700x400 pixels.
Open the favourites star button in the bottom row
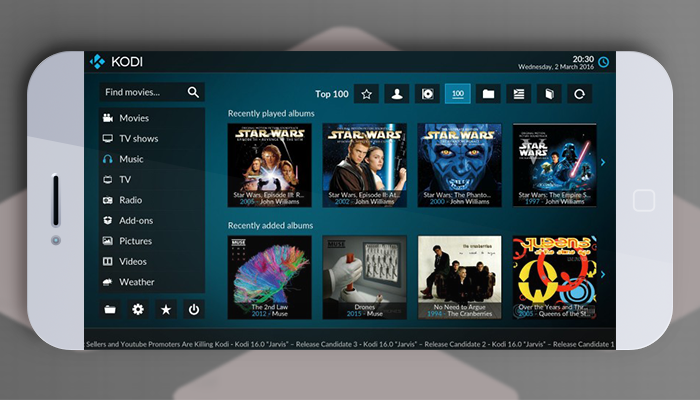(x=166, y=309)
